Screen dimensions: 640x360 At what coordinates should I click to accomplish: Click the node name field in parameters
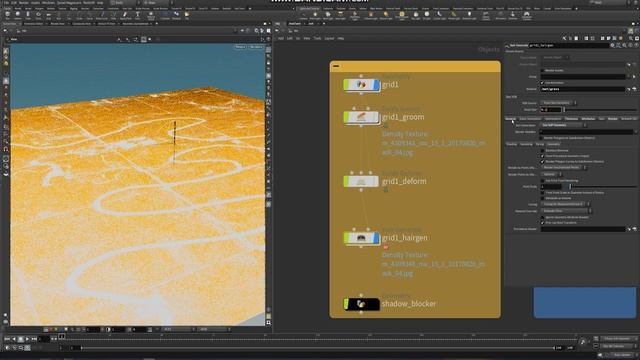pyautogui.click(x=569, y=45)
